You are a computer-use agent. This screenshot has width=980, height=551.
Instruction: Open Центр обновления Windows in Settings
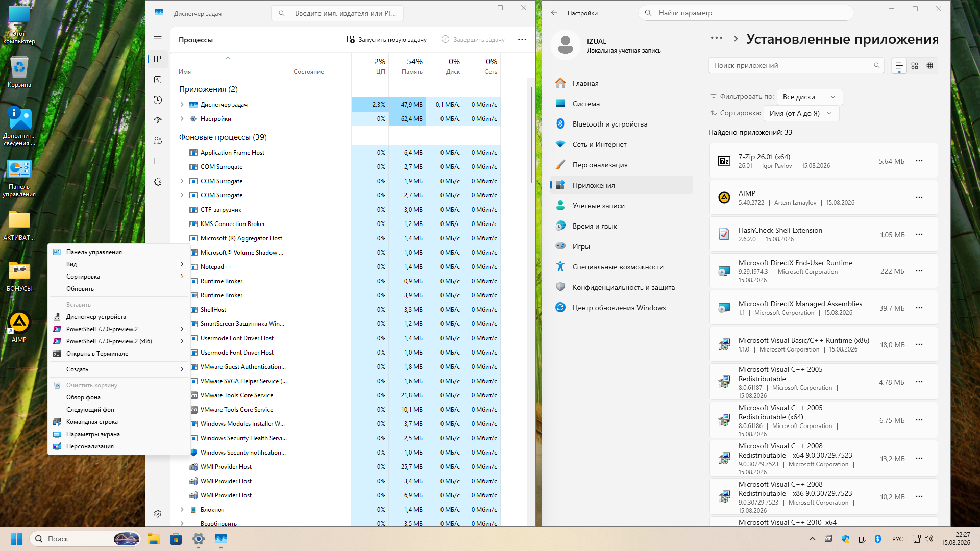(x=622, y=308)
